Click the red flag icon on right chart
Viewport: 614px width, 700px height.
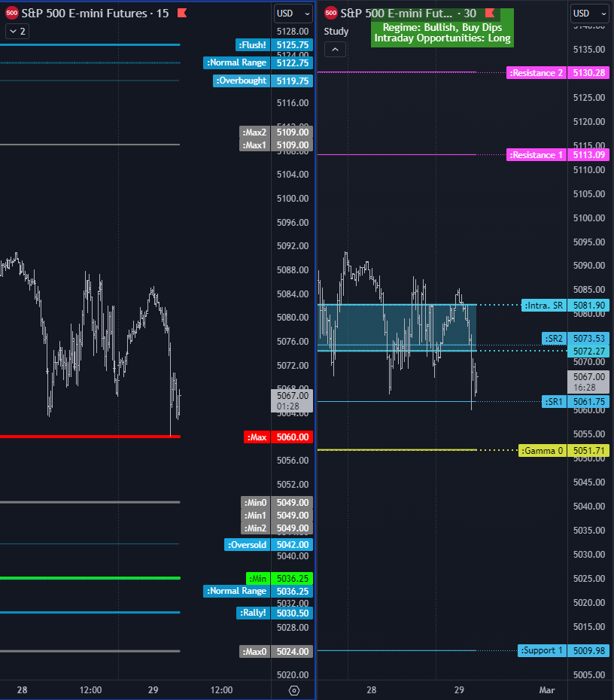click(x=490, y=13)
